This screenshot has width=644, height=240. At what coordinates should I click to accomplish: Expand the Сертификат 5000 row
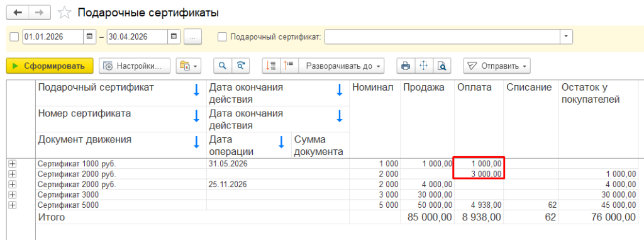[x=13, y=205]
